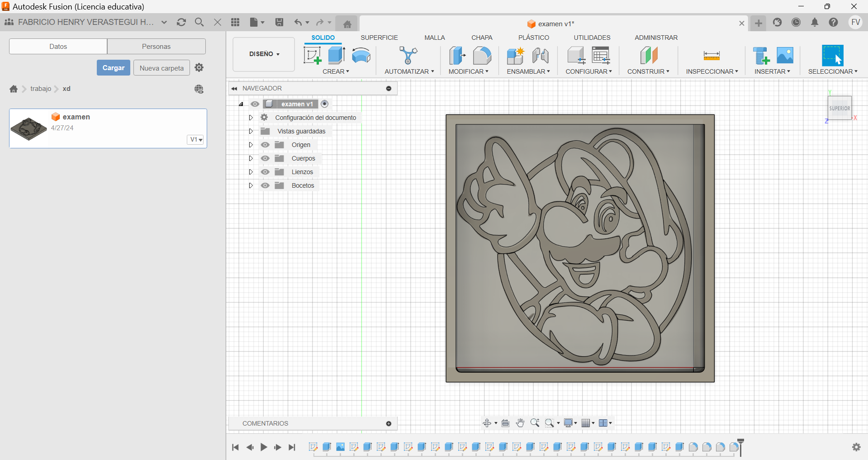Jump to timeline end

pos(292,447)
